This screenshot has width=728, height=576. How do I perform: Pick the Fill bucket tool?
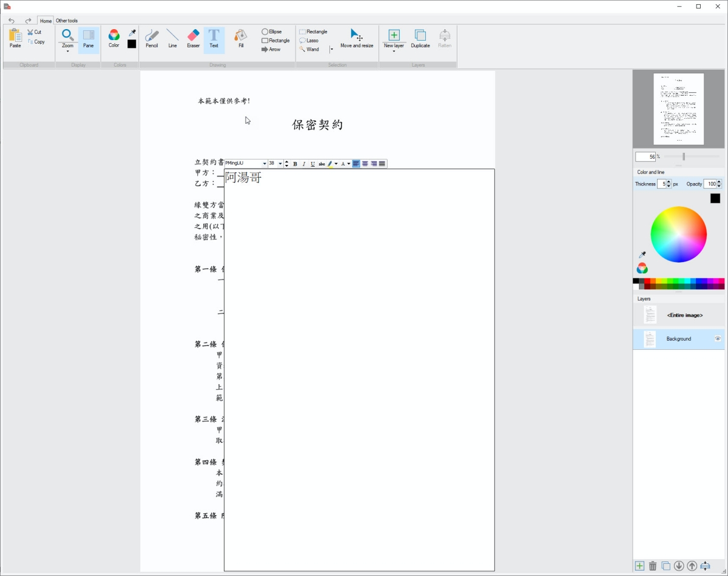coord(241,38)
